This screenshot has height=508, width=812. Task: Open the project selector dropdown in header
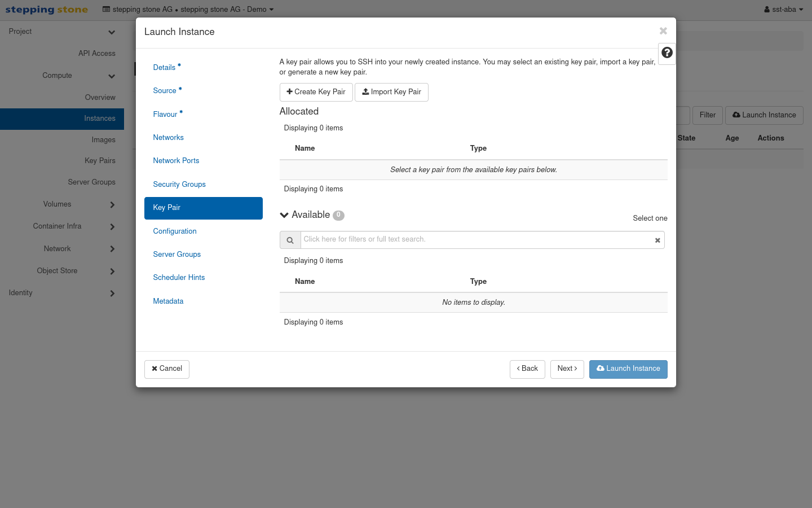[x=188, y=10]
